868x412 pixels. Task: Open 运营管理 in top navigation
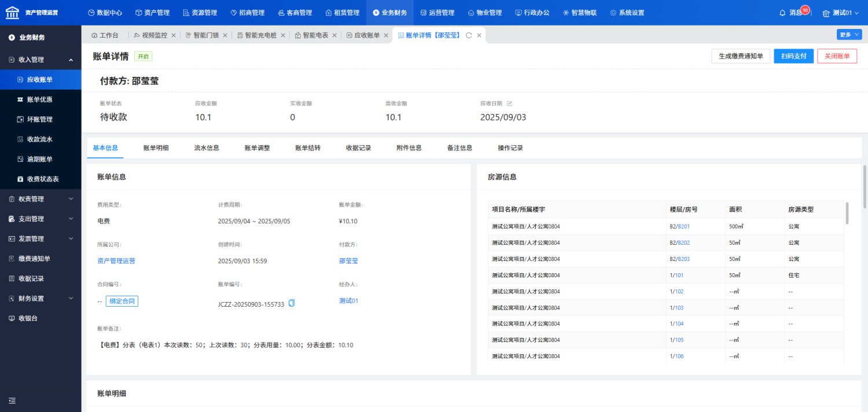437,13
